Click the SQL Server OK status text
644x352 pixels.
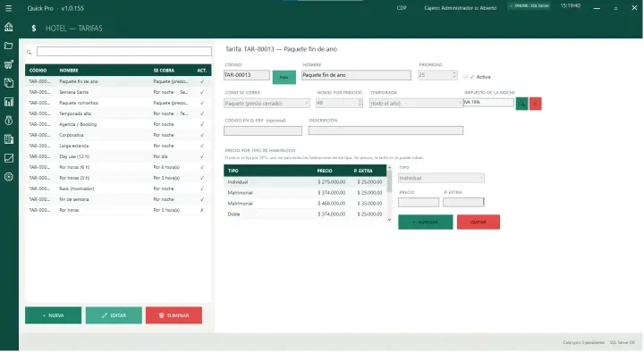[x=623, y=342]
